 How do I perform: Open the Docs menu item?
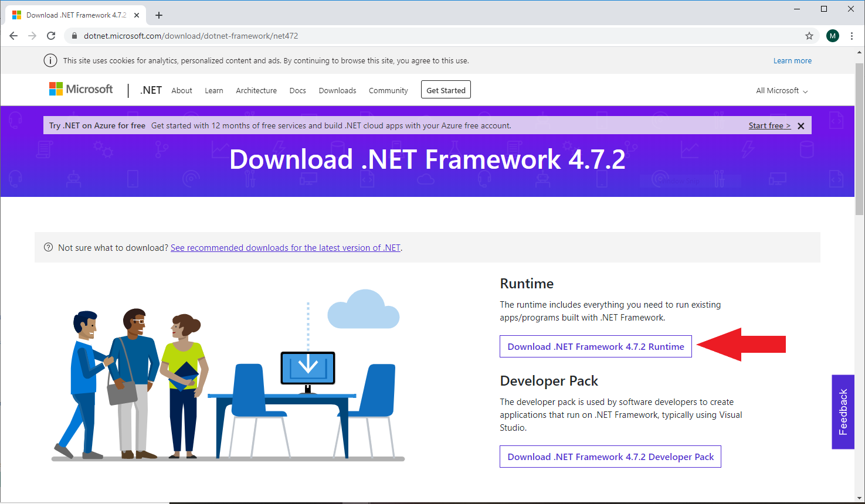[x=298, y=90]
